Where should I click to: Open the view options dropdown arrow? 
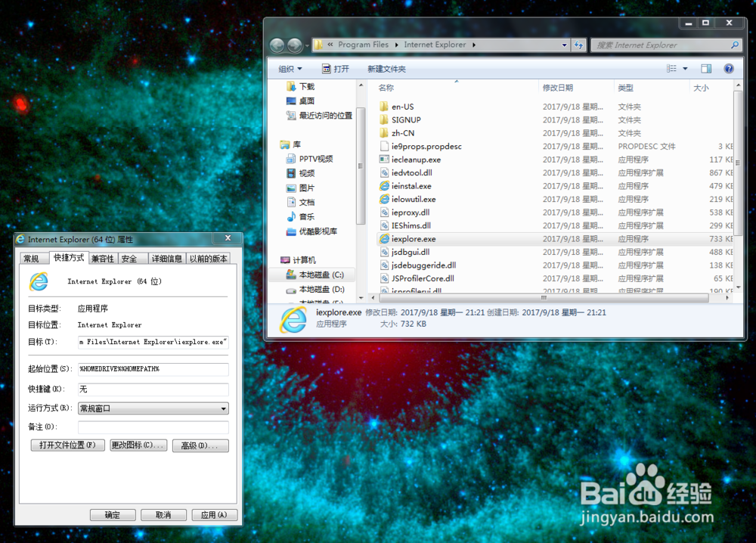685,69
